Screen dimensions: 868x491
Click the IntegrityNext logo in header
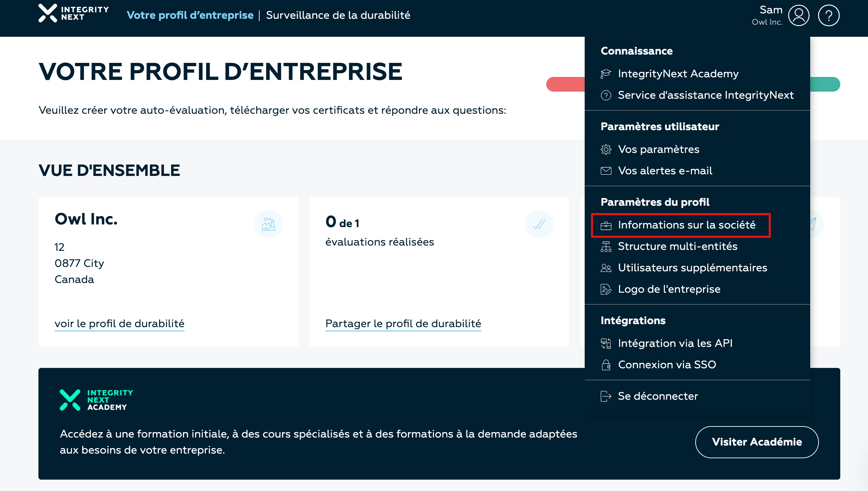click(x=74, y=13)
